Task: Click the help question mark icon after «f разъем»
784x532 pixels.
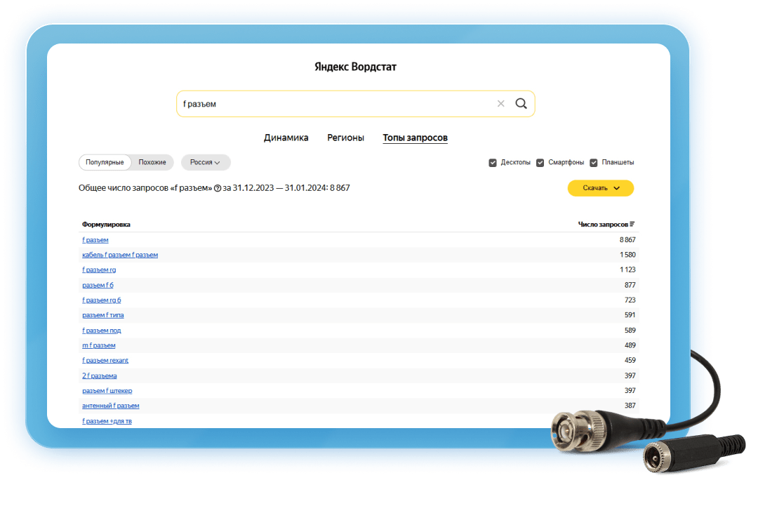Action: [218, 189]
